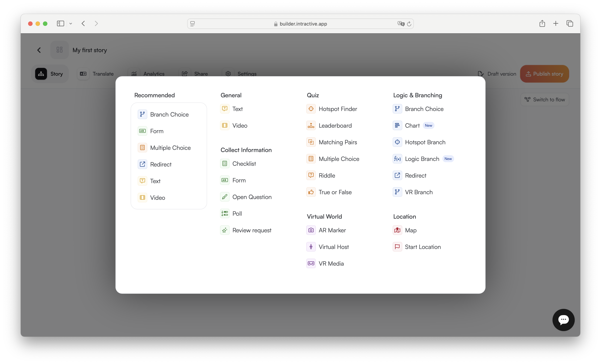Choose the Leaderboard icon
This screenshot has height=364, width=601.
click(x=311, y=126)
